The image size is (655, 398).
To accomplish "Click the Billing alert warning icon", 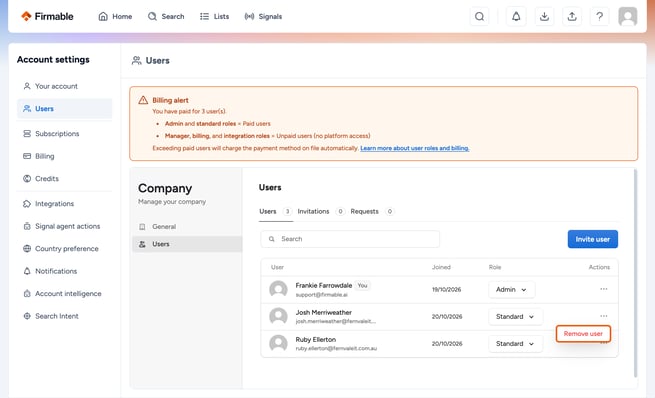I will pyautogui.click(x=143, y=100).
